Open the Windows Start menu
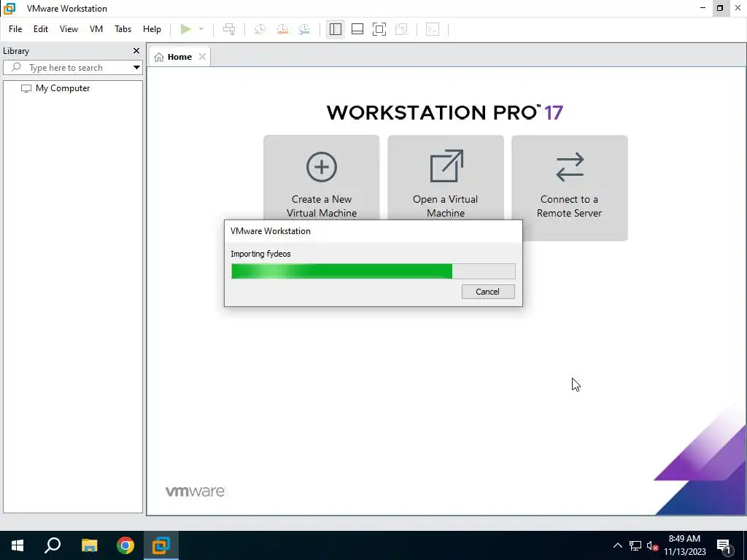The height and width of the screenshot is (560, 747). 18,545
